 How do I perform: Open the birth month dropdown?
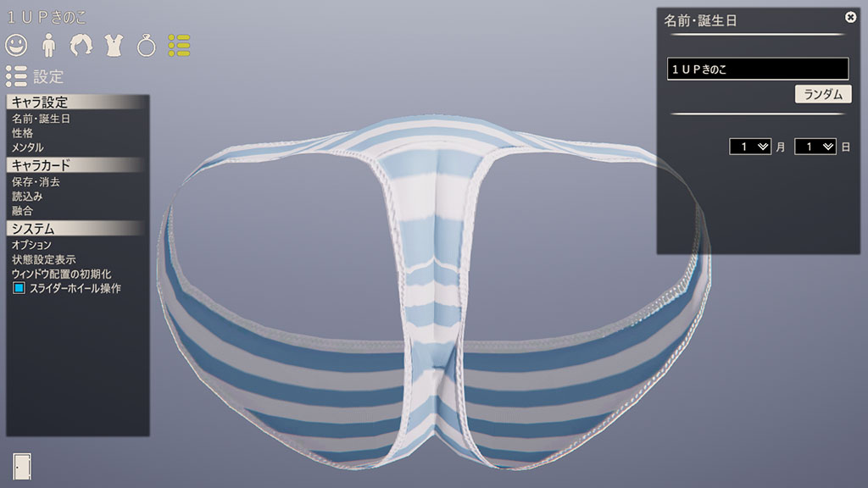(750, 147)
